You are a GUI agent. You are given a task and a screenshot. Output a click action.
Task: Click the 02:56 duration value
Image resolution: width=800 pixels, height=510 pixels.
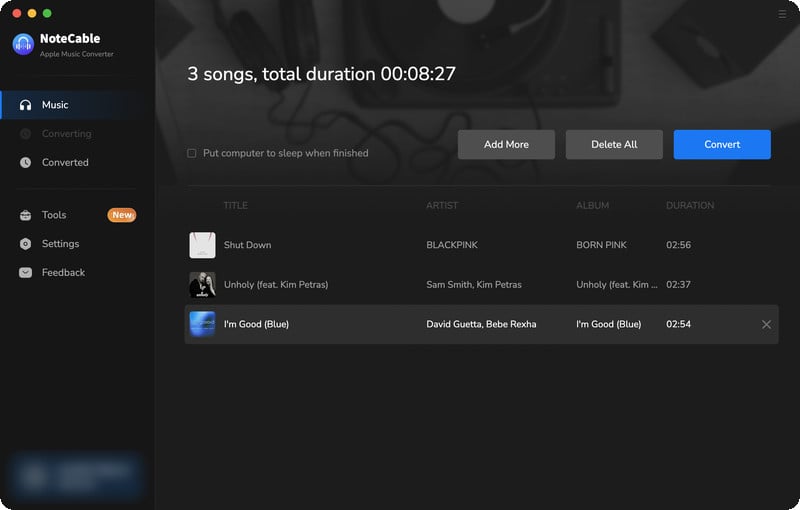pos(679,245)
